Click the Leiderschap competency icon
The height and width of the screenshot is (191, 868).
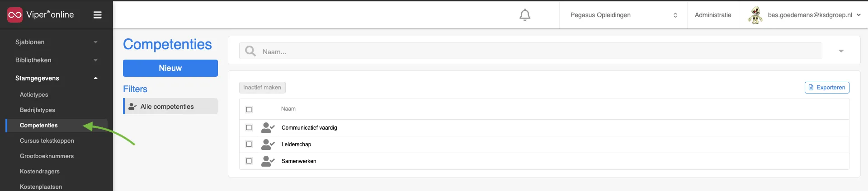coord(268,144)
